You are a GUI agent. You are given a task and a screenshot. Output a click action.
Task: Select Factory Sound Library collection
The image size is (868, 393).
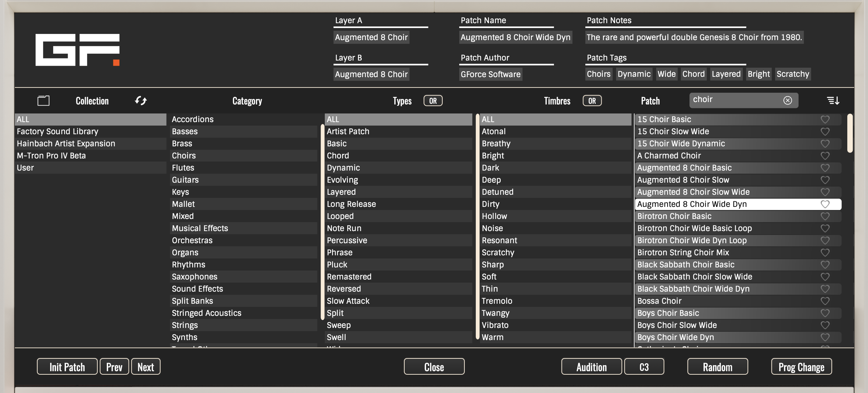[x=58, y=131]
